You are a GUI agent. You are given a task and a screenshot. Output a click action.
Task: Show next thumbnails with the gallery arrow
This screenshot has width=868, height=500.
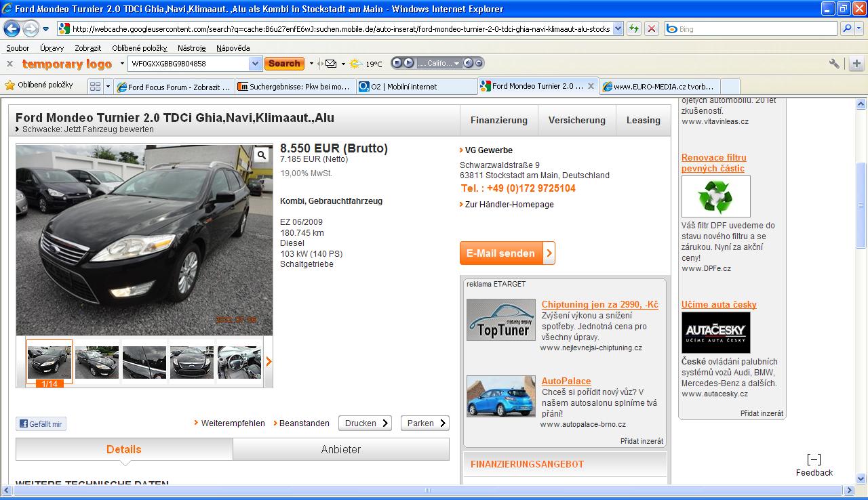point(269,362)
